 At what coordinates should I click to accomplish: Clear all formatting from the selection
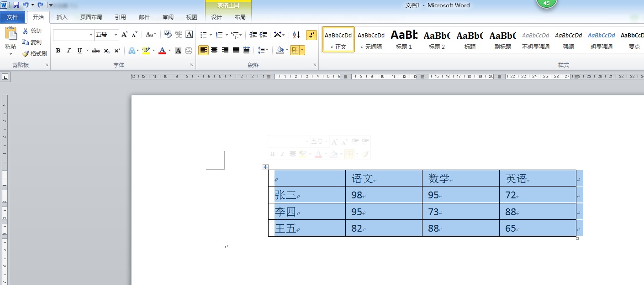point(168,35)
